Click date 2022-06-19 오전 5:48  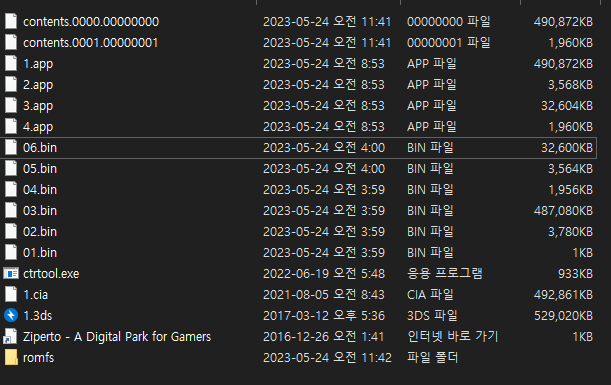(324, 274)
